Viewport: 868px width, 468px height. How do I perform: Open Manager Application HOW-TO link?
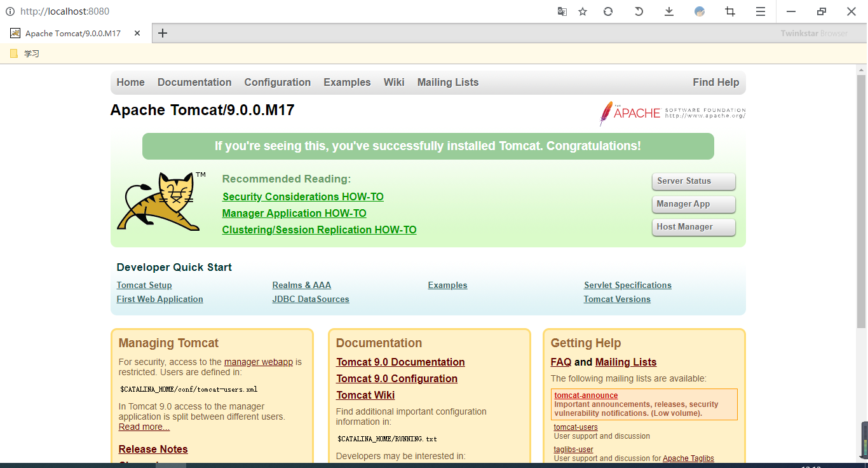[x=294, y=213]
